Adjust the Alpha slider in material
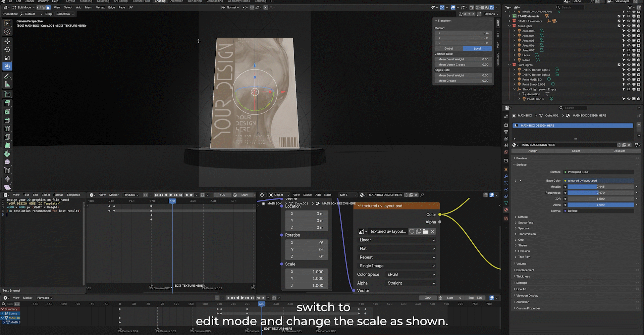This screenshot has width=644, height=335. pyautogui.click(x=600, y=205)
